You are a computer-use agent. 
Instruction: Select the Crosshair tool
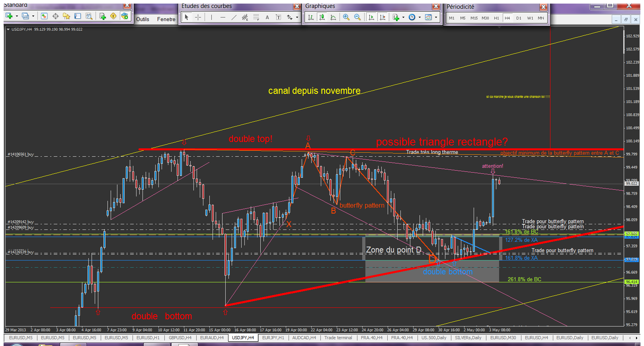tap(198, 17)
